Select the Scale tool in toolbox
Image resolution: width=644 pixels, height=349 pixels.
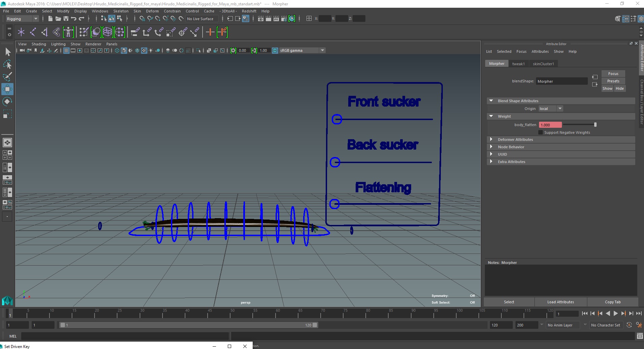[7, 114]
